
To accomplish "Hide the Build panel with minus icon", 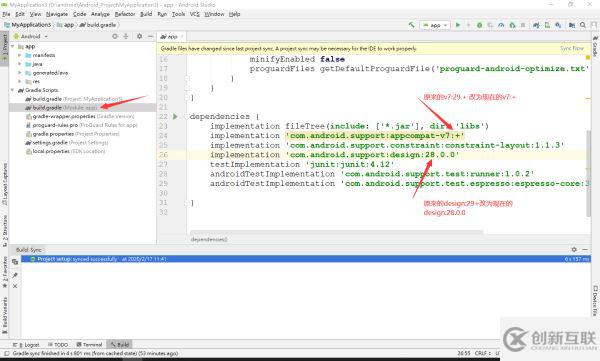I will point(585,249).
